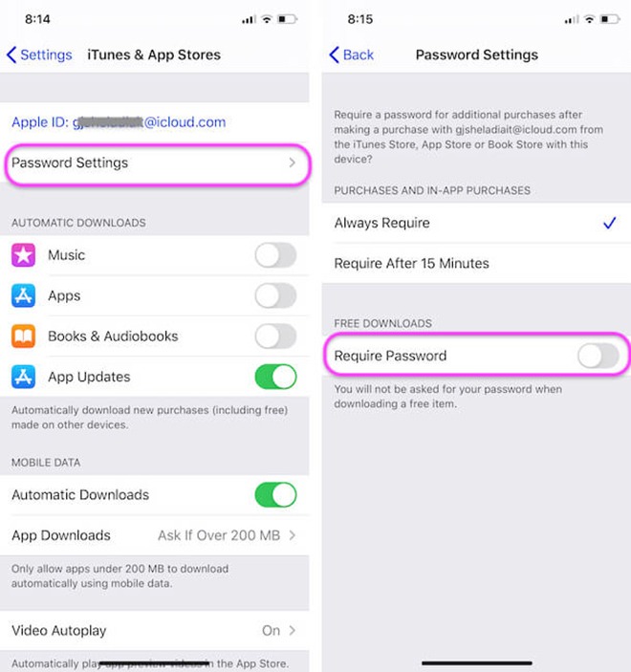Enable automatic Music downloads toggle

coord(275,255)
